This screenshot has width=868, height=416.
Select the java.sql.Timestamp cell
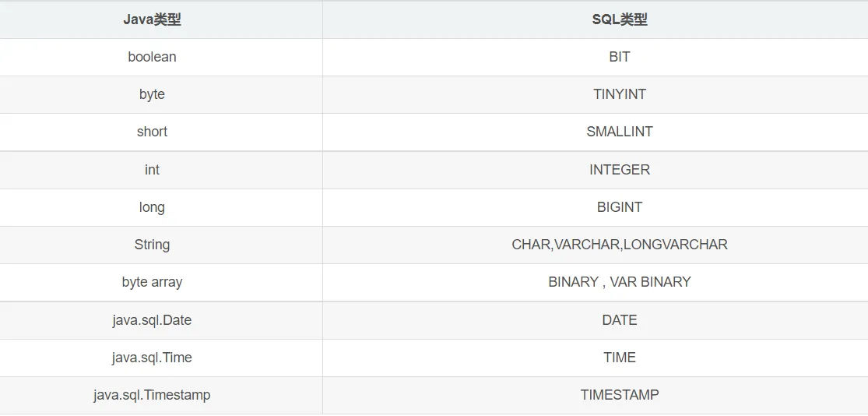click(x=152, y=395)
